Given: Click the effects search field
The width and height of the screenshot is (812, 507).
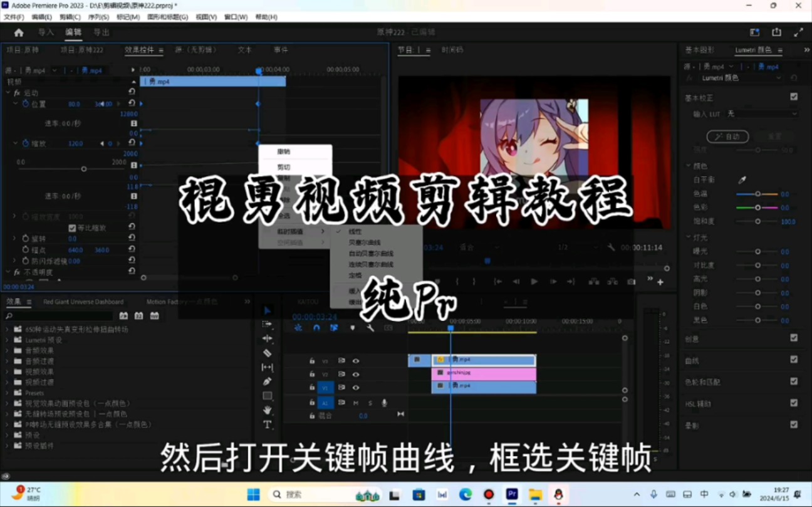Looking at the screenshot, I should coord(60,316).
